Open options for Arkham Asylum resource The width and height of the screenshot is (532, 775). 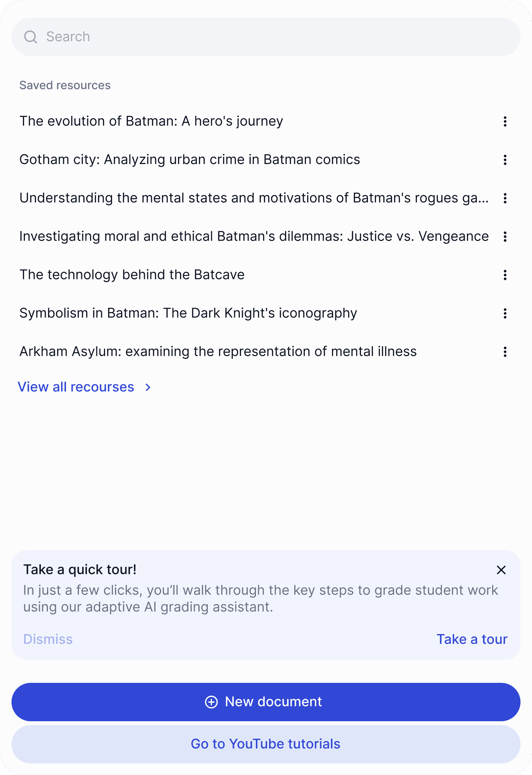click(x=505, y=352)
